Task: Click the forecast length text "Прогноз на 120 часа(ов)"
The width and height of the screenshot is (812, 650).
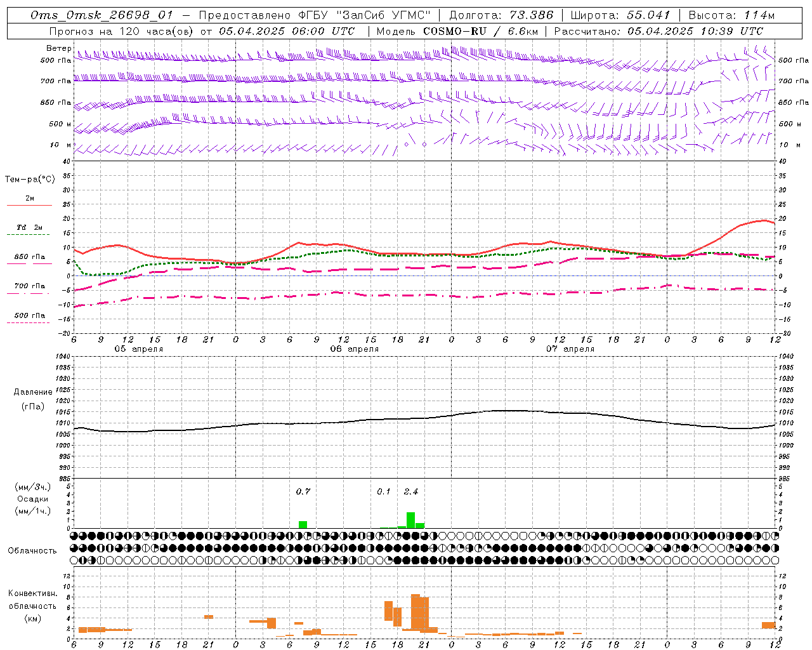Action: coord(122,31)
